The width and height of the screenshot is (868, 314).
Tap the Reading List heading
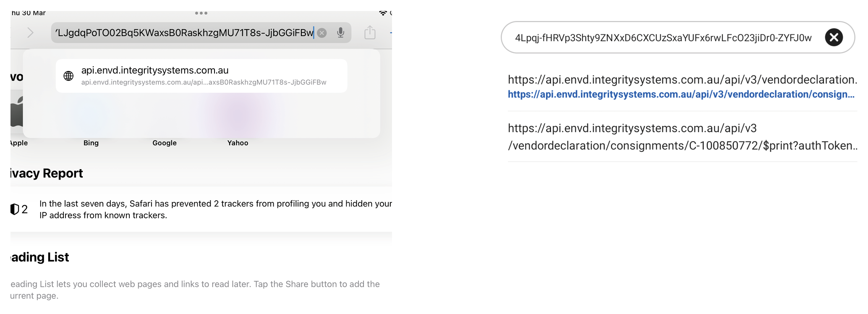click(40, 257)
